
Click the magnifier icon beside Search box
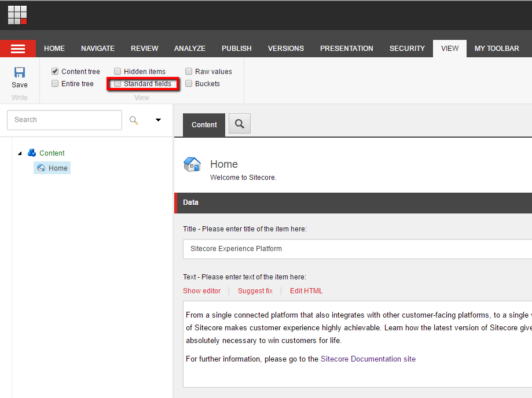(134, 120)
